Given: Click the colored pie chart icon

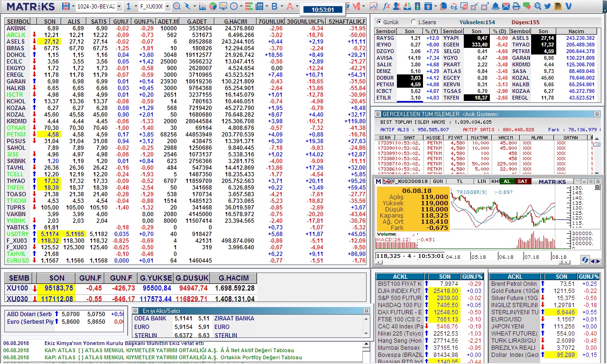Looking at the screenshot, I should [x=213, y=6].
